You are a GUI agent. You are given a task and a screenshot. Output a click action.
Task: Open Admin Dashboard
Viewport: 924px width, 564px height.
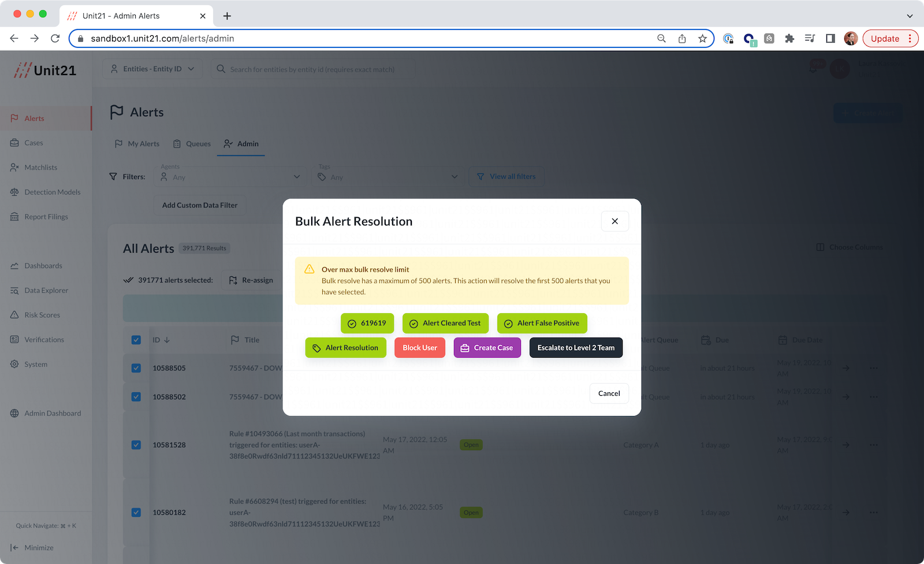(x=45, y=413)
